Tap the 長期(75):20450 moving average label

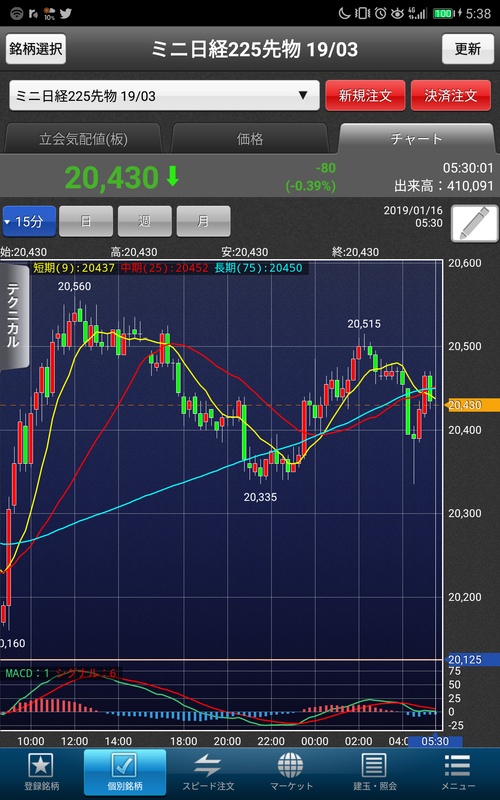coord(258,268)
